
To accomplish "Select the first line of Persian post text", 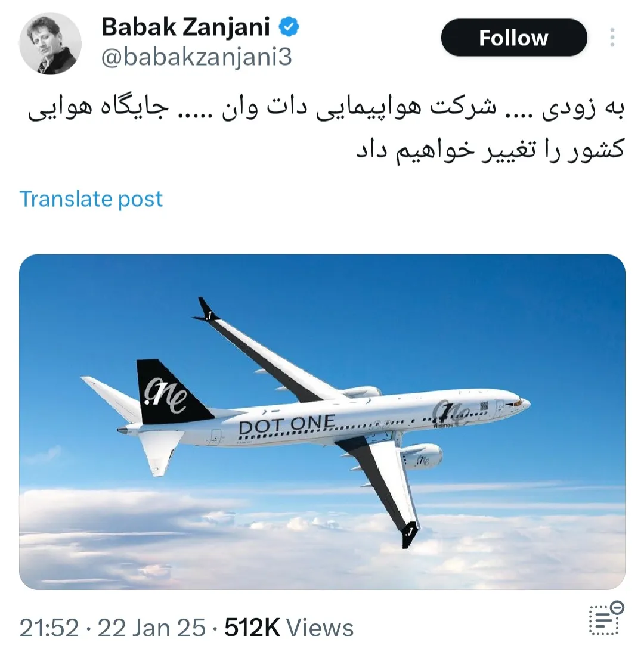I will 326,108.
